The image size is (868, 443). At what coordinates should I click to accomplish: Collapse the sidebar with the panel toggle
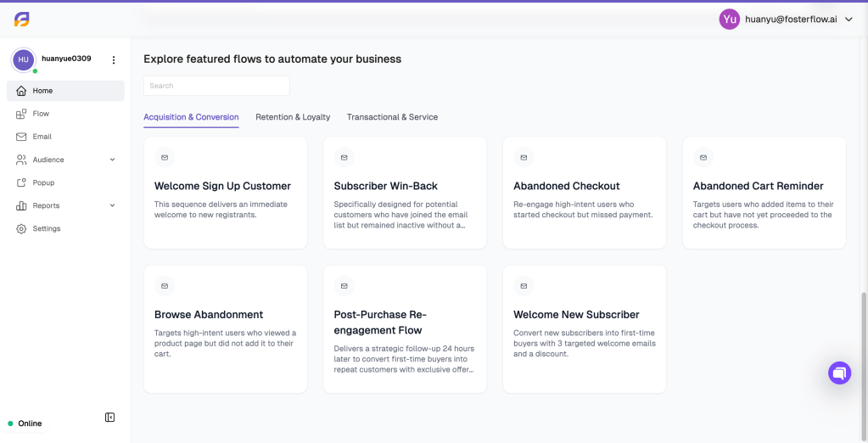[x=109, y=417]
